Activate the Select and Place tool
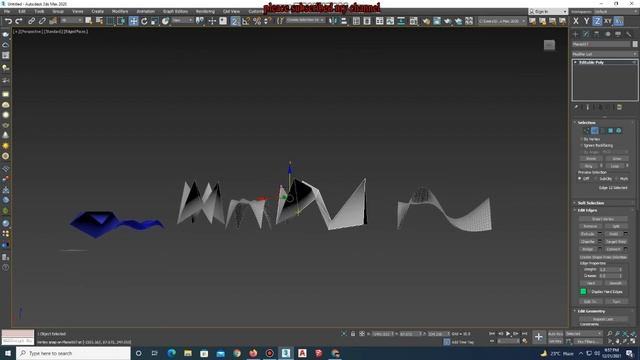 point(165,21)
